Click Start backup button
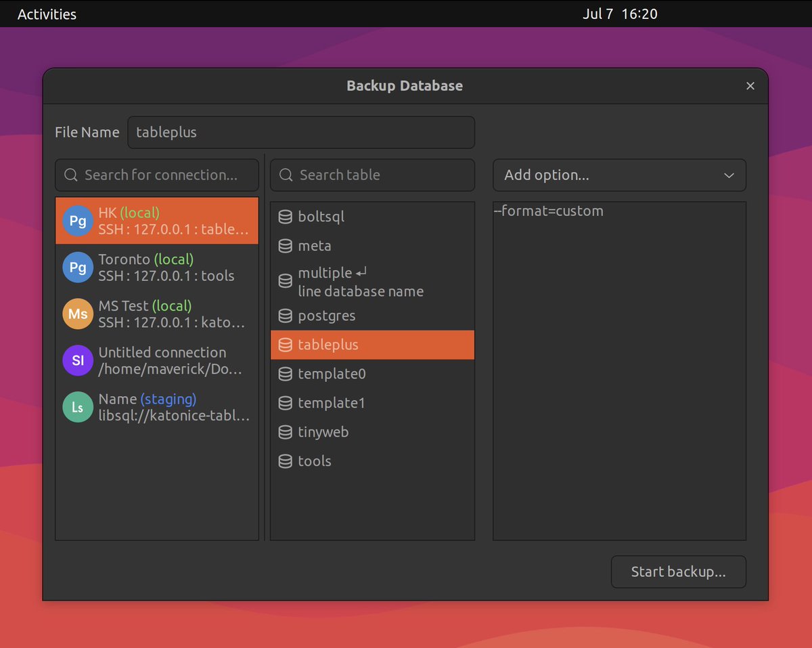Screen dimensions: 812x648 click(x=679, y=572)
